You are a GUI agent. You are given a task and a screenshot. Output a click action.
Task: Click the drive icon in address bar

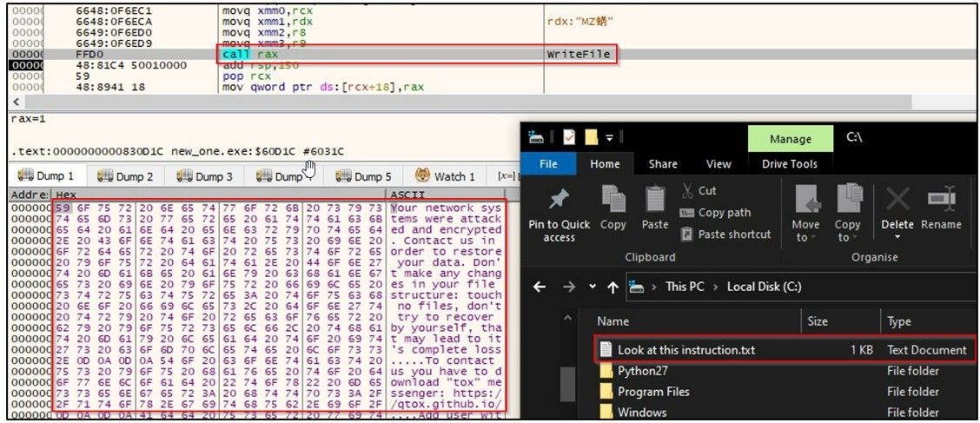pos(638,287)
